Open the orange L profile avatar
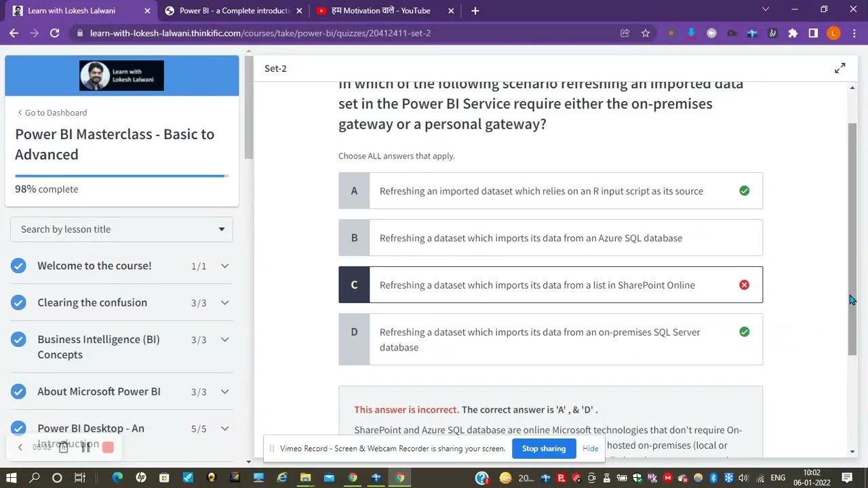868x488 pixels. point(833,33)
